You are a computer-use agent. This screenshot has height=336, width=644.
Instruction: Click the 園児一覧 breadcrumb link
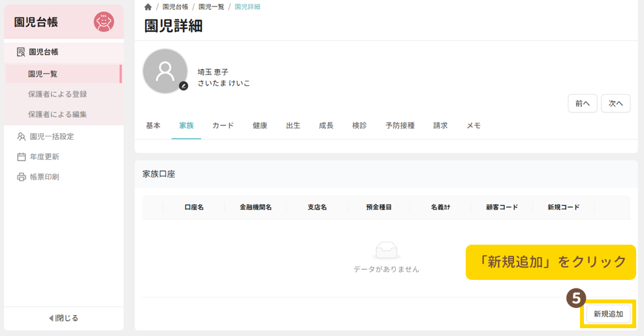[x=211, y=7]
